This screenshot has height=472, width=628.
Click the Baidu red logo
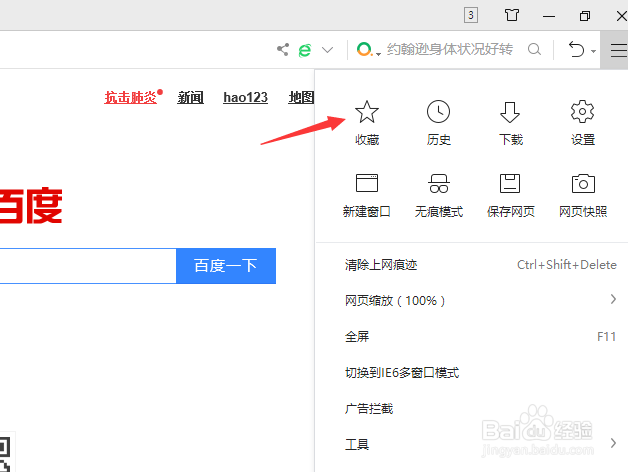[x=31, y=206]
